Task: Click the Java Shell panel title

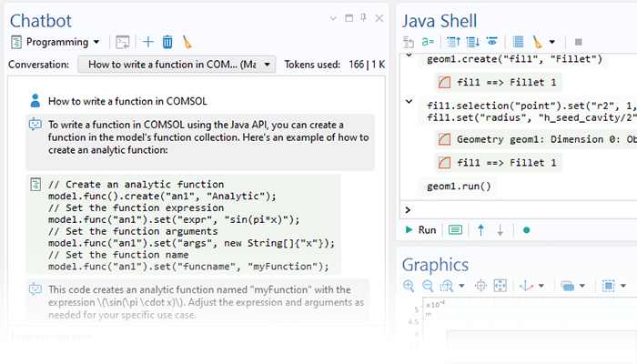Action: point(440,21)
